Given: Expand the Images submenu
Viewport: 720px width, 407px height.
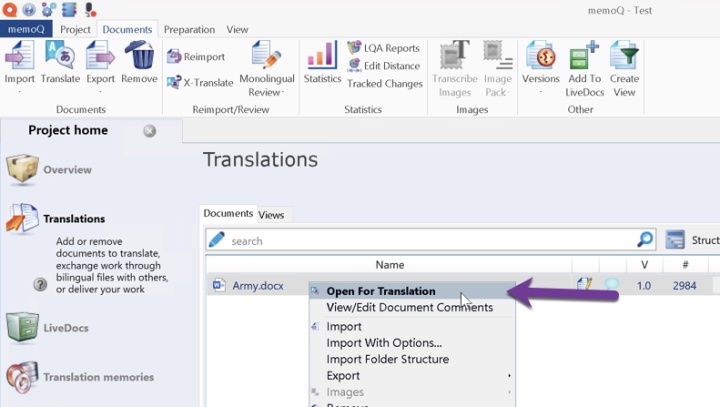Looking at the screenshot, I should point(412,392).
